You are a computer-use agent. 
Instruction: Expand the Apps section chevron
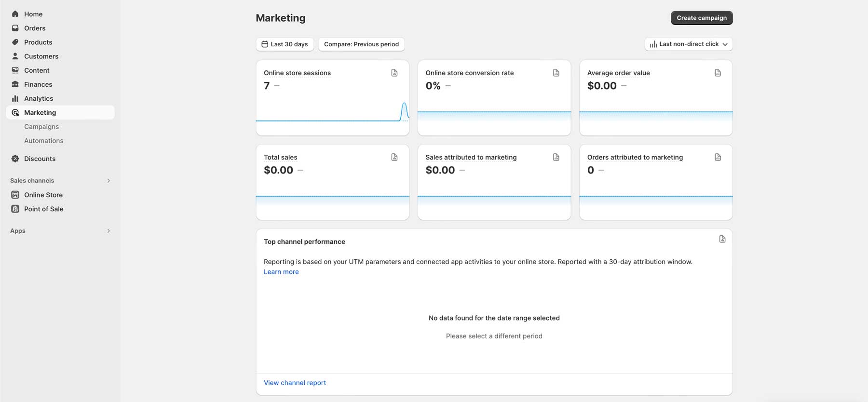click(x=108, y=231)
